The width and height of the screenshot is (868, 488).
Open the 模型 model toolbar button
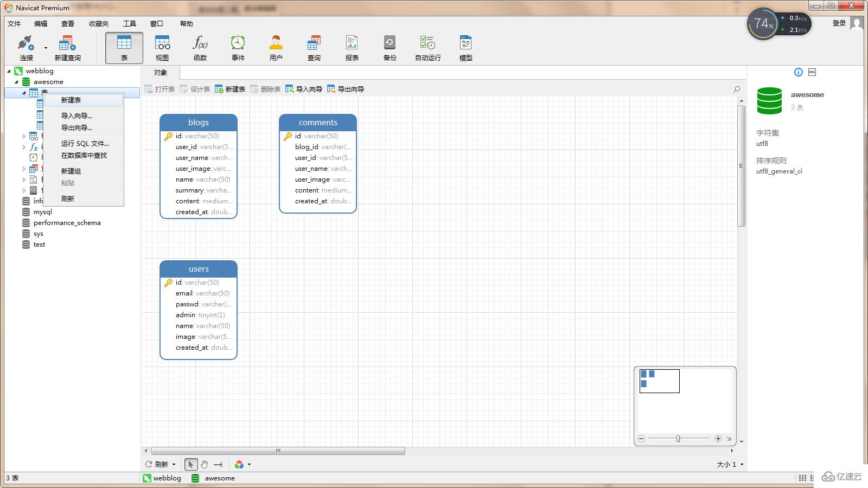[x=466, y=48]
